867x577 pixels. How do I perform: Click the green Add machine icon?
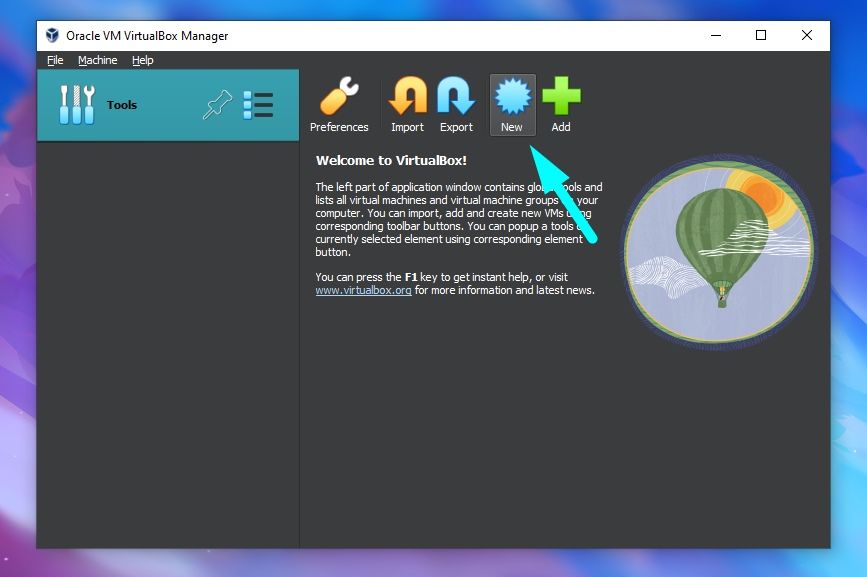(x=561, y=105)
